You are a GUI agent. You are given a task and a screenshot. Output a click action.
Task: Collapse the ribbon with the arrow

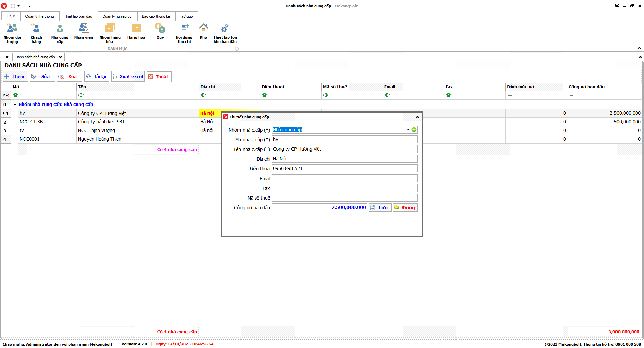point(639,48)
